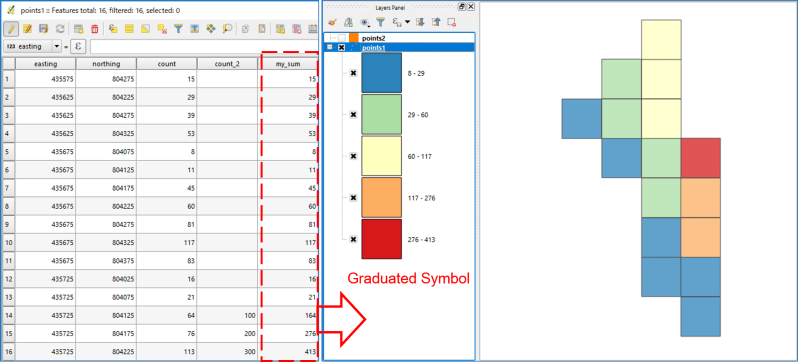Enable points2 layer visibility checkbox
Image resolution: width=798 pixels, height=362 pixels.
341,38
